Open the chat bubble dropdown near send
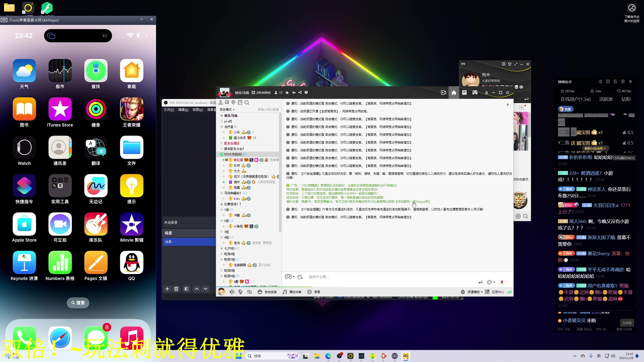This screenshot has height=362, width=644. click(x=491, y=282)
